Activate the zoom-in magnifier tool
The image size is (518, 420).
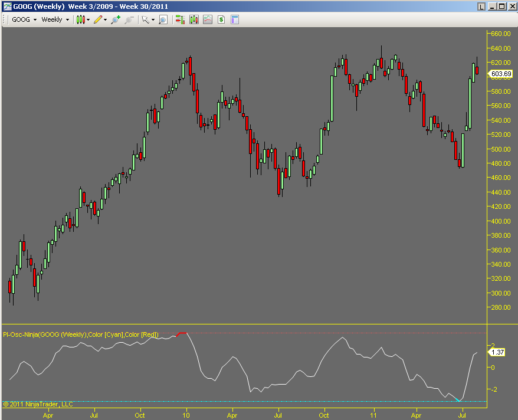click(x=114, y=19)
